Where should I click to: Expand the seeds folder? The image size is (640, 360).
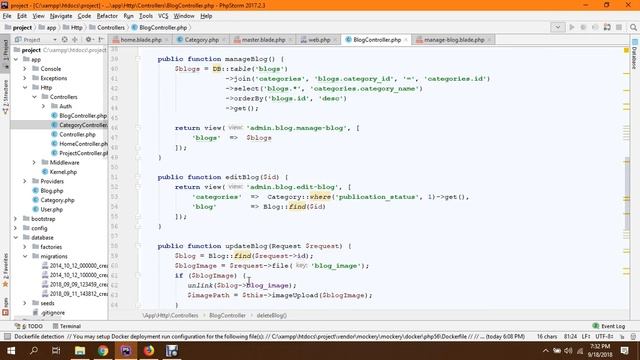click(25, 303)
